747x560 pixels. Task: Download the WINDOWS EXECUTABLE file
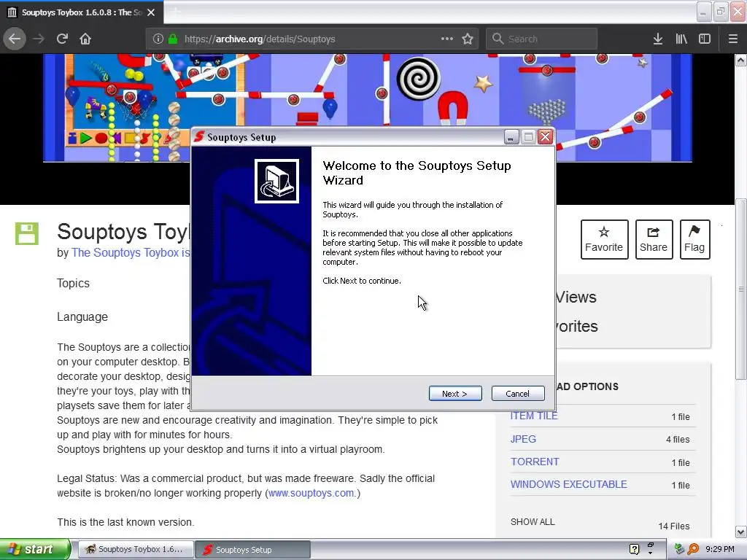point(568,484)
